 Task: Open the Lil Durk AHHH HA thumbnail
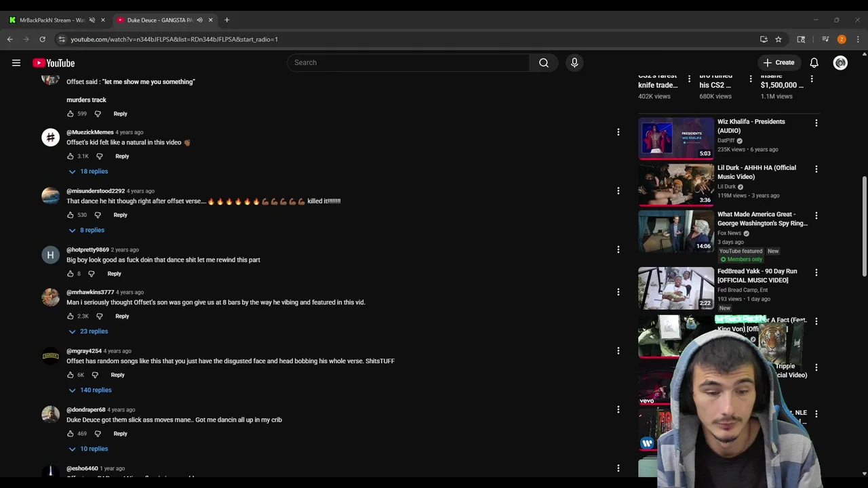click(675, 184)
